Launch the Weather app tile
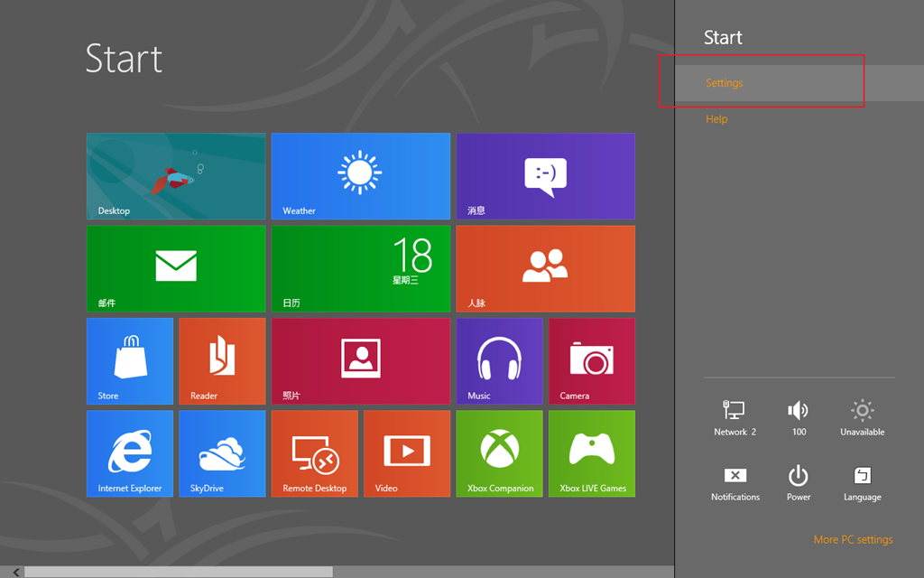Image resolution: width=924 pixels, height=578 pixels. [360, 176]
